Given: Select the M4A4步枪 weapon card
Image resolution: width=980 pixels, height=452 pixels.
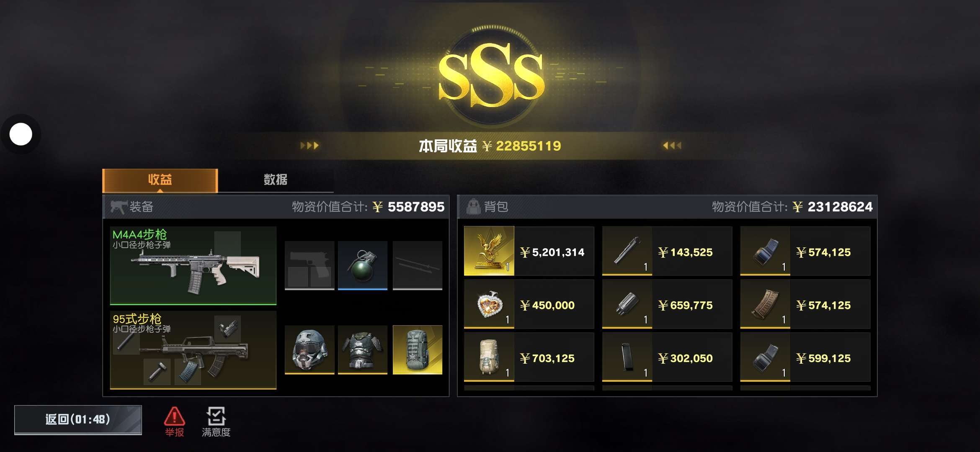Looking at the screenshot, I should 193,266.
